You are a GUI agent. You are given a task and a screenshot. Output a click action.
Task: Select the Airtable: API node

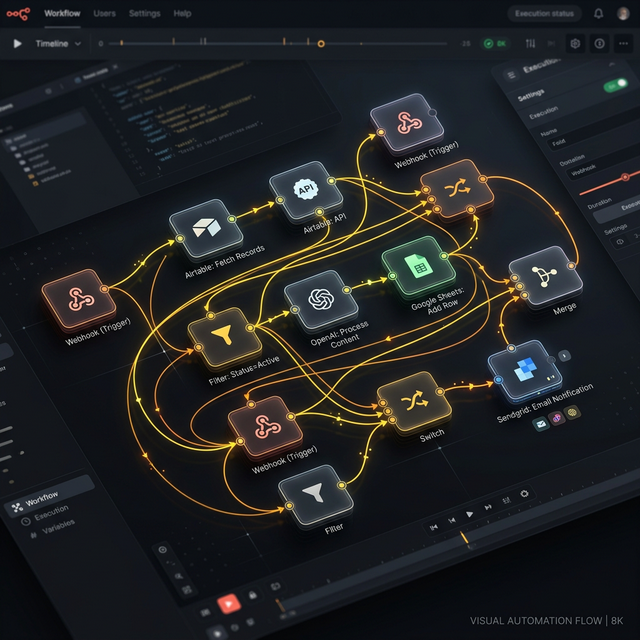click(x=306, y=191)
